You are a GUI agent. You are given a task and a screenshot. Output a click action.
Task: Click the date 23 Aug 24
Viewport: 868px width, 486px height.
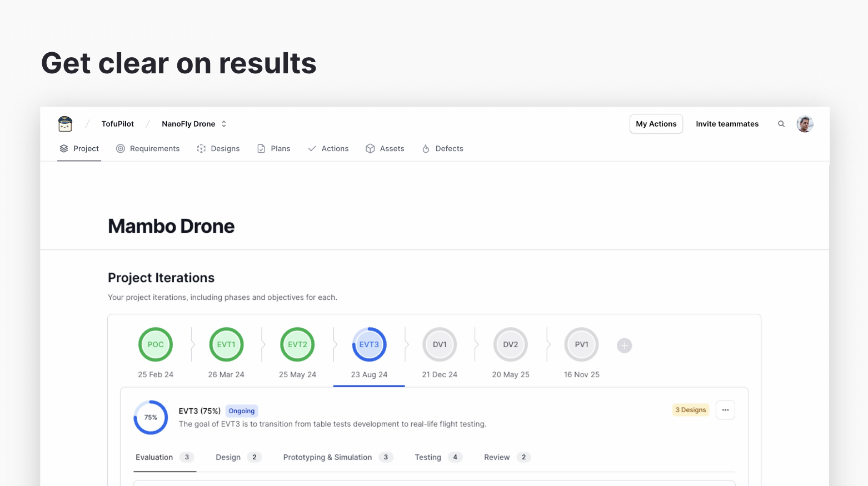(x=369, y=374)
